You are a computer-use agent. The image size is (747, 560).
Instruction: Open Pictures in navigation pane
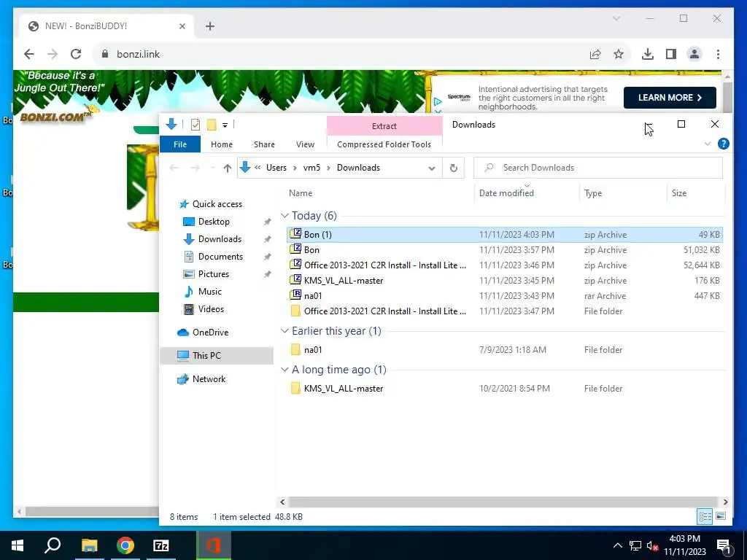click(x=214, y=274)
